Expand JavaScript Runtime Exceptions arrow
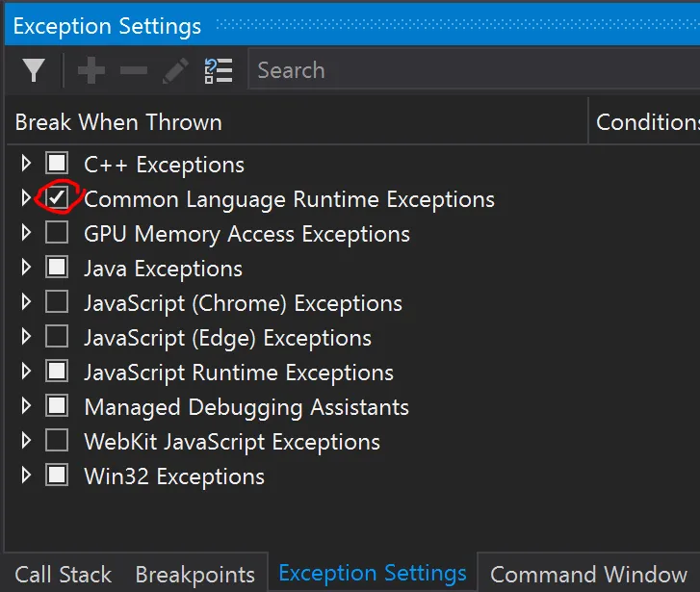The image size is (700, 592). click(x=26, y=373)
